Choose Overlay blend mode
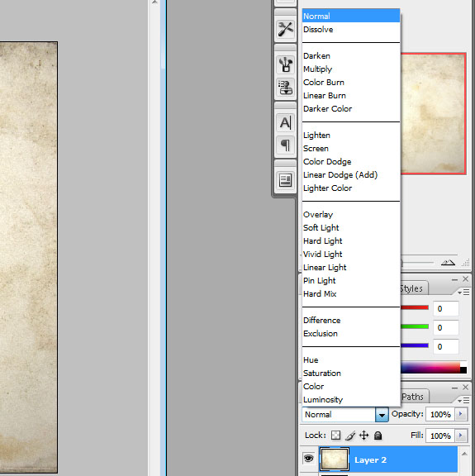Viewport: 475px width, 476px height. (351, 214)
